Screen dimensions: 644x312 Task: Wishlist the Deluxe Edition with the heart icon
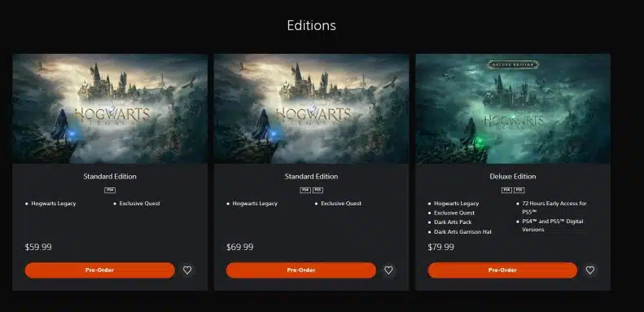[590, 270]
